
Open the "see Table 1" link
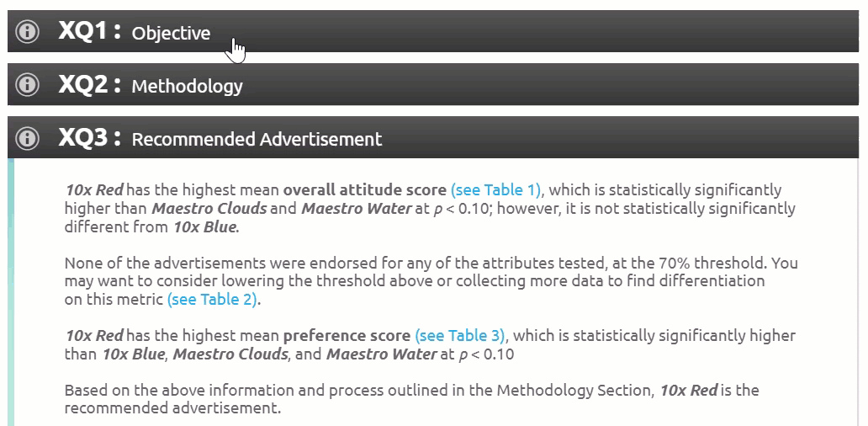(497, 190)
